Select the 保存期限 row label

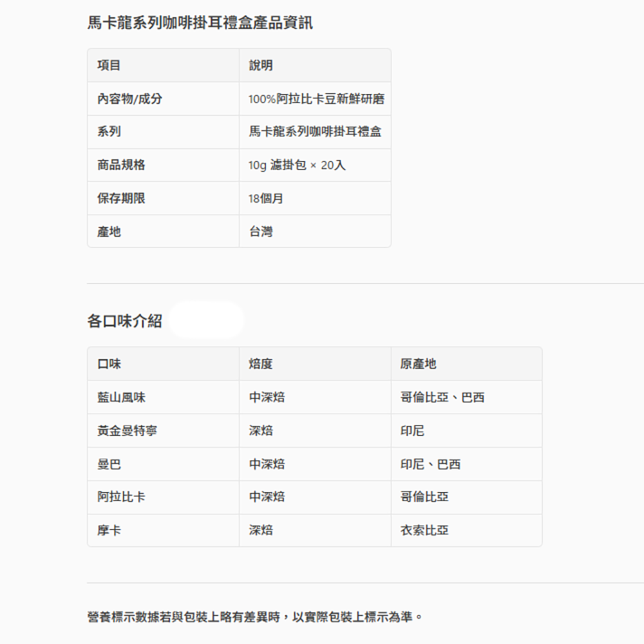click(121, 198)
